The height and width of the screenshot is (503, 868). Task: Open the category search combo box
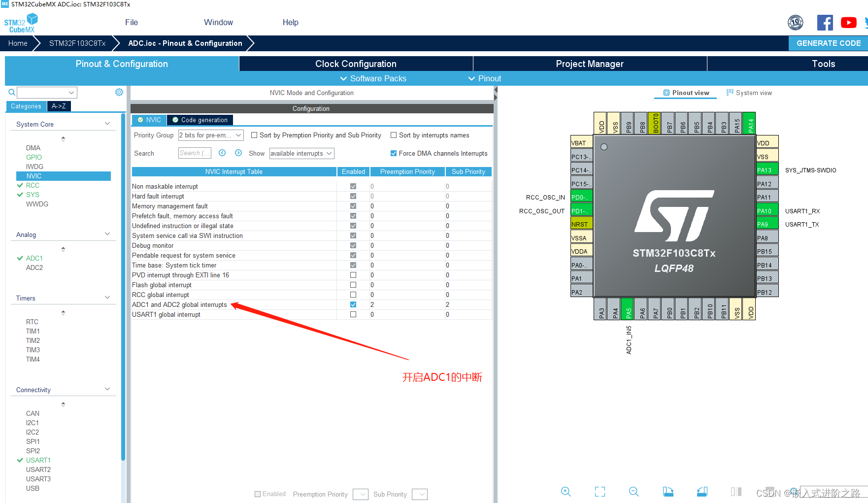point(47,93)
